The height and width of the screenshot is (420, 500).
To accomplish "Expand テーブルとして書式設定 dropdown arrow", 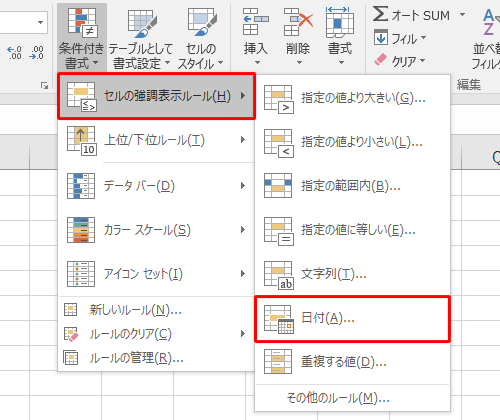I will [167, 62].
